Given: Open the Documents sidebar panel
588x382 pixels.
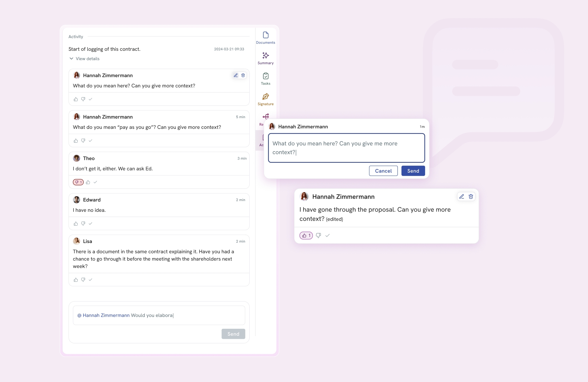Looking at the screenshot, I should [x=266, y=38].
